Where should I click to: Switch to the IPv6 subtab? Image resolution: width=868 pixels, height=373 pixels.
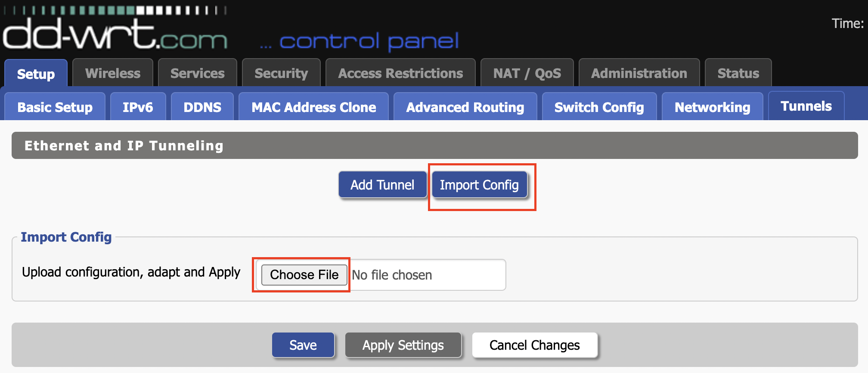[x=138, y=107]
